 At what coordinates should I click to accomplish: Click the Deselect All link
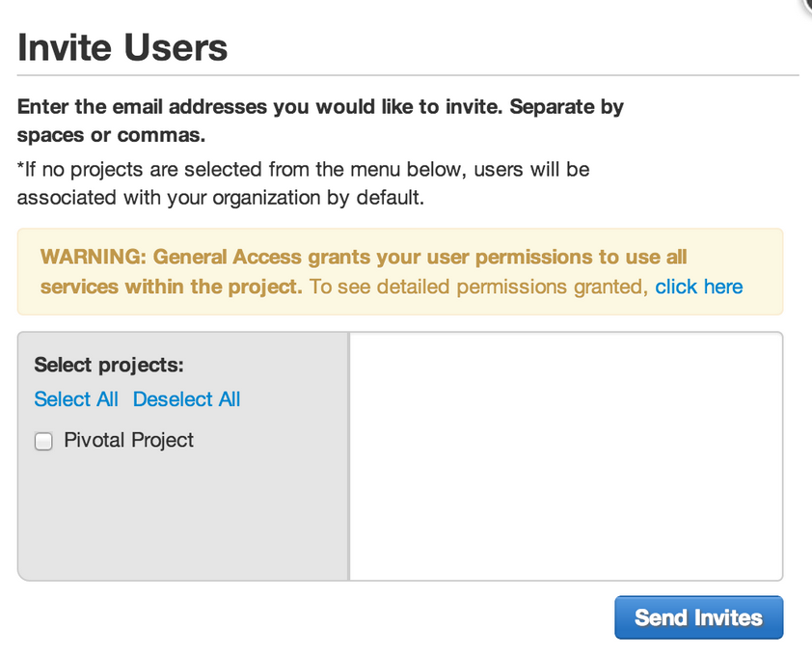click(x=186, y=399)
